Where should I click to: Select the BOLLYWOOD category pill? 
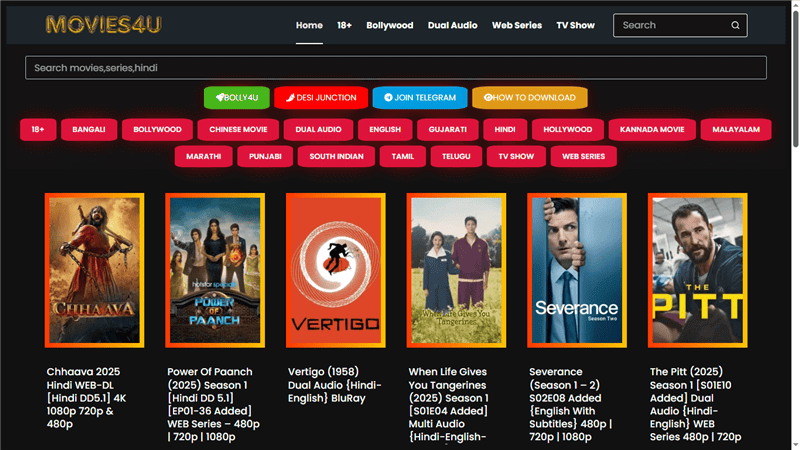click(157, 130)
